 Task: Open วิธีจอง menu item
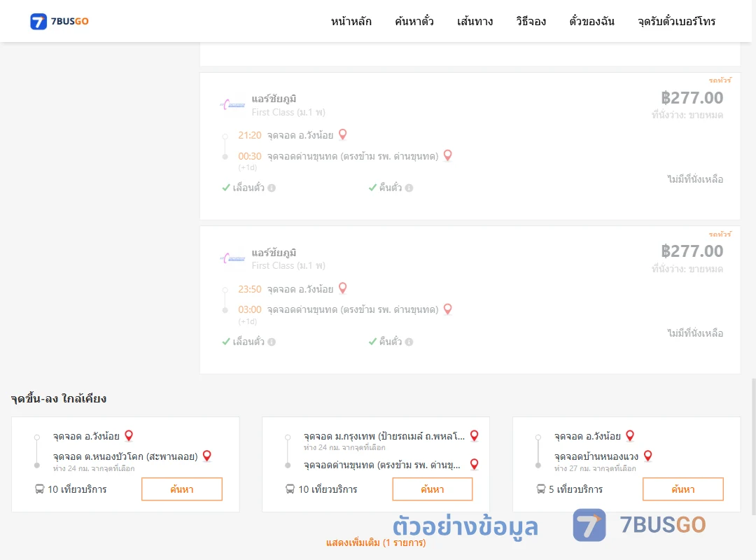(x=531, y=21)
